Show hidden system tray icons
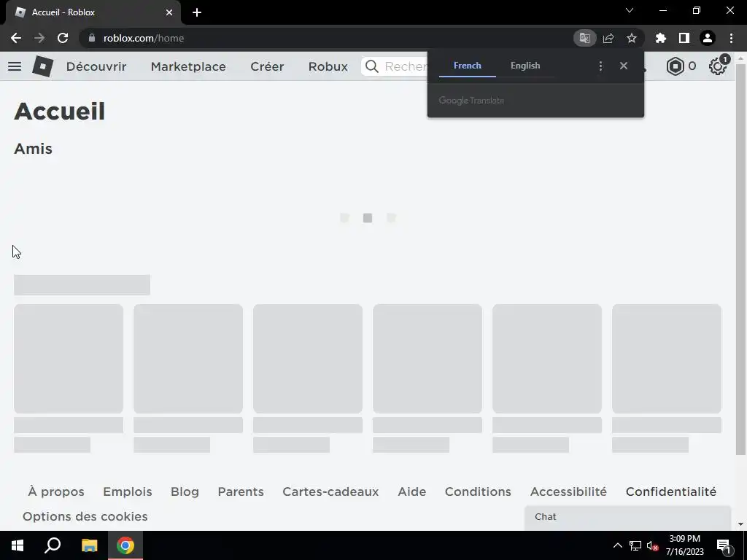 617,545
